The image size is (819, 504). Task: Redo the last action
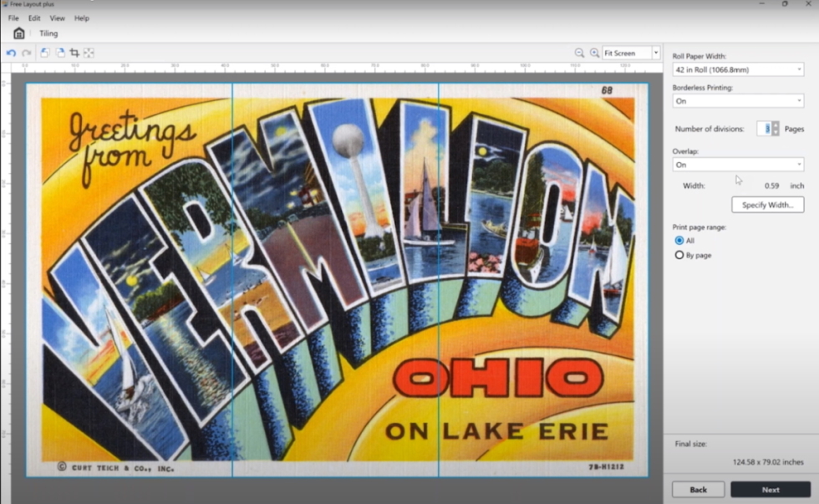[26, 53]
